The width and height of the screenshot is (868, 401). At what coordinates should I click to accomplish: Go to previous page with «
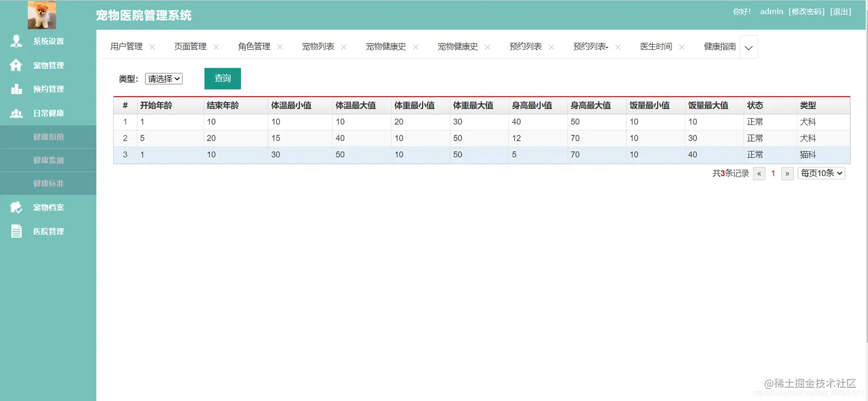pyautogui.click(x=759, y=173)
